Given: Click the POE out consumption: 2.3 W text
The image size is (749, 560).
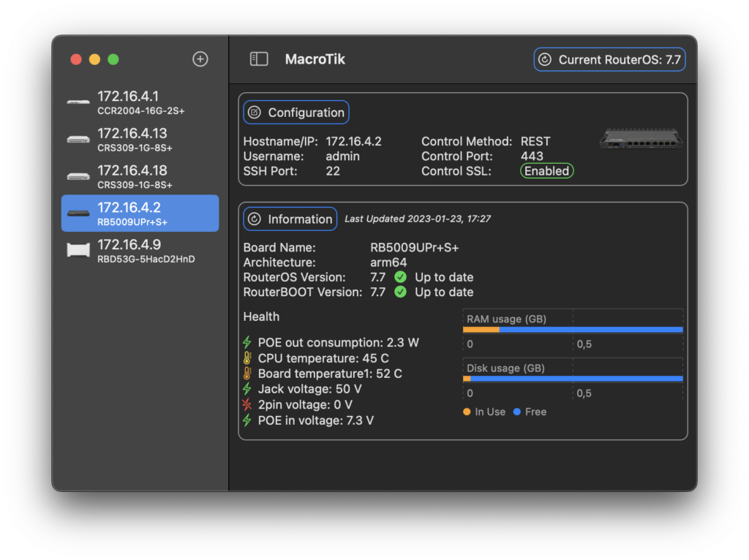Looking at the screenshot, I should click(x=338, y=342).
